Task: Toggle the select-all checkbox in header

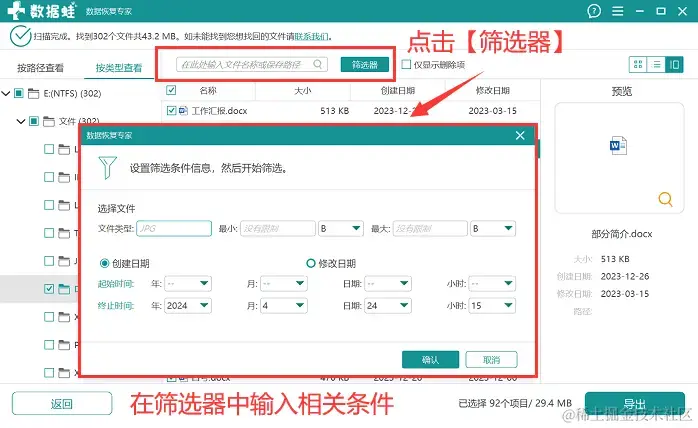Action: click(x=171, y=90)
